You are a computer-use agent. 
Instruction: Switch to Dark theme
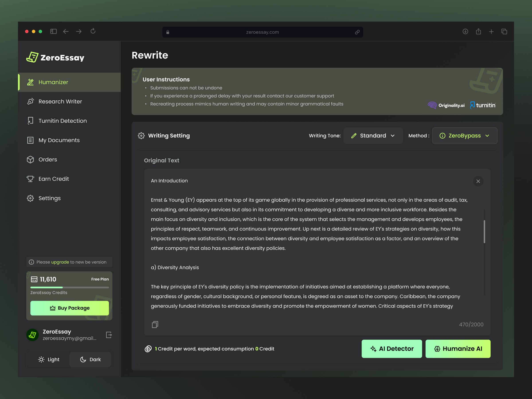click(90, 359)
